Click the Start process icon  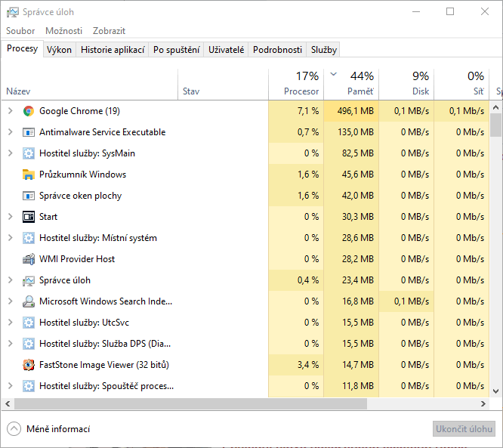click(x=29, y=217)
